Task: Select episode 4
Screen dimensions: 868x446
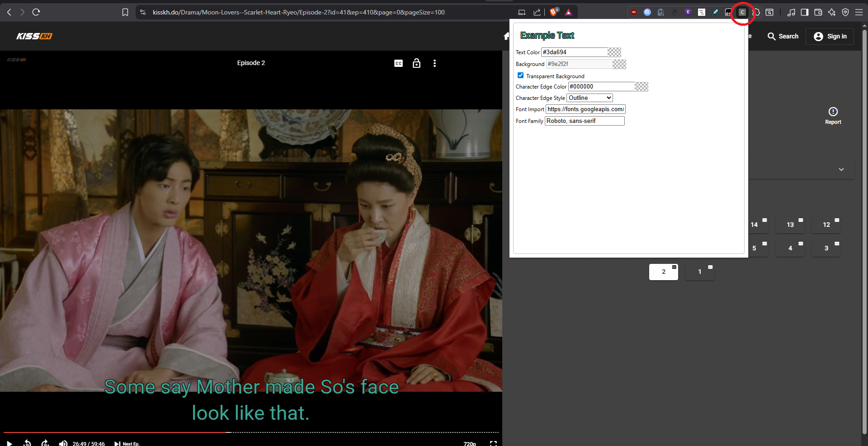Action: [x=790, y=248]
